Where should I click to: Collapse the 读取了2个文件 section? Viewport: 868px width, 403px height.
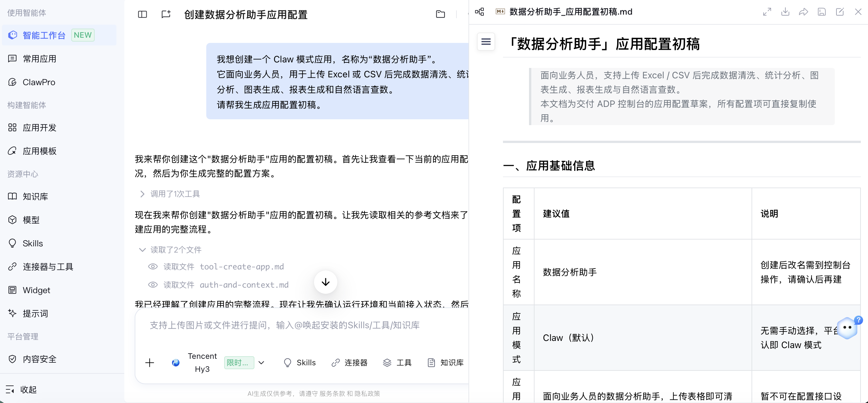tap(170, 250)
